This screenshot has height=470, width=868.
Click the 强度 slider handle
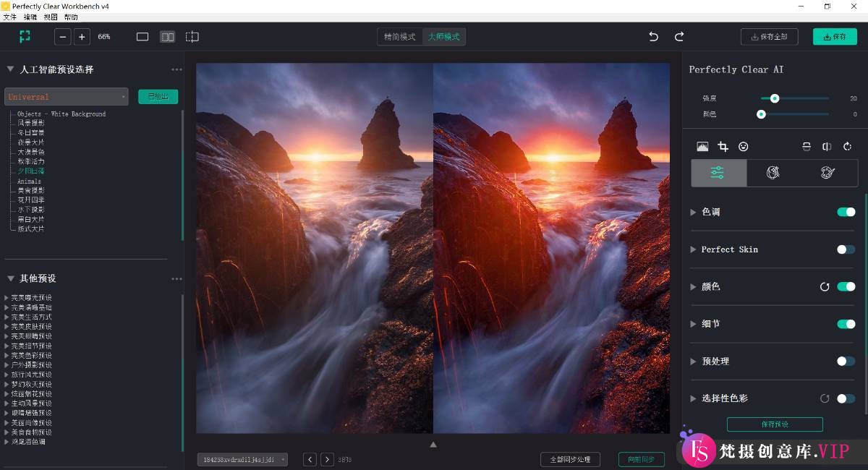(775, 98)
